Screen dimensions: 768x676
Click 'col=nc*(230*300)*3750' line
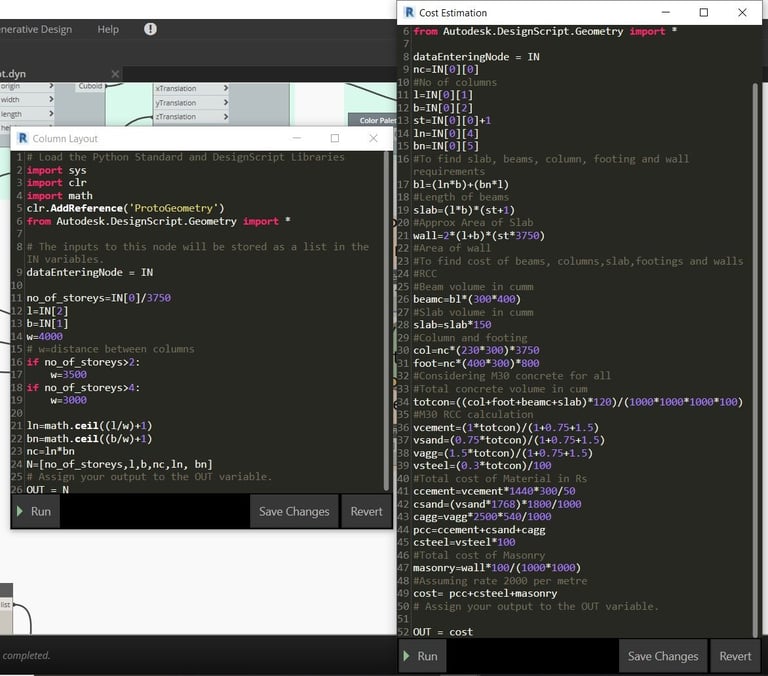pos(476,350)
